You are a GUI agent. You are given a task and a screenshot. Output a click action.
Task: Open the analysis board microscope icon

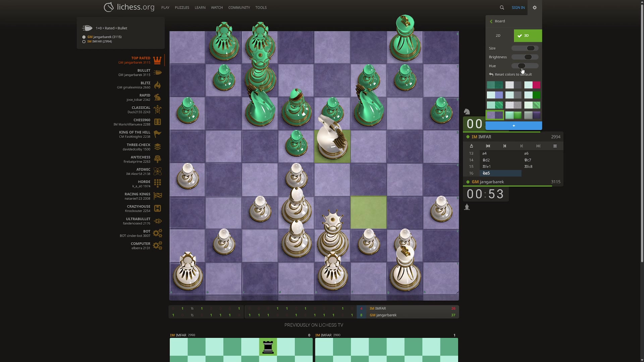[x=471, y=146]
